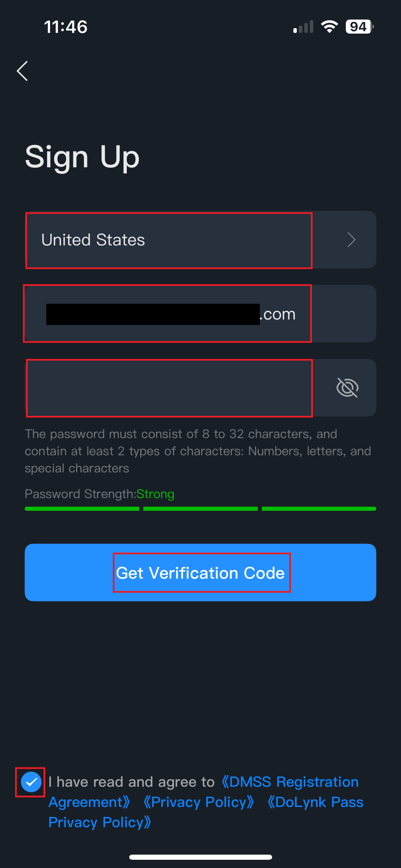
Task: Tap the green Strong password label
Action: coord(155,494)
